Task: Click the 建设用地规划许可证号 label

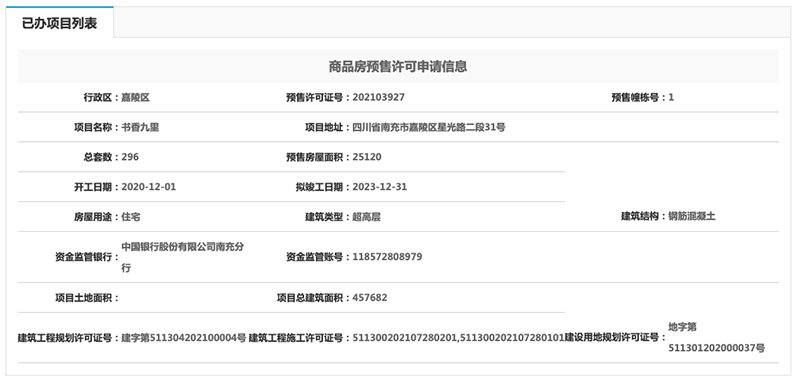Action: pos(612,338)
